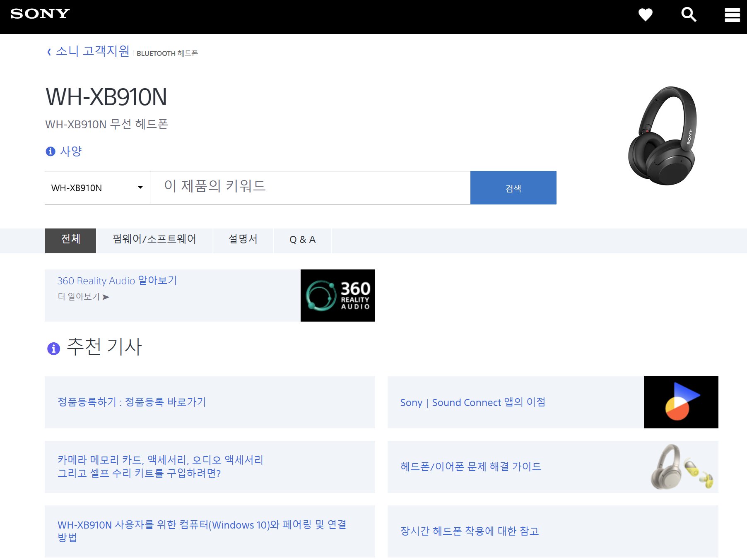Click the headphone and earbuds guide image
This screenshot has width=747, height=560.
pos(681,467)
